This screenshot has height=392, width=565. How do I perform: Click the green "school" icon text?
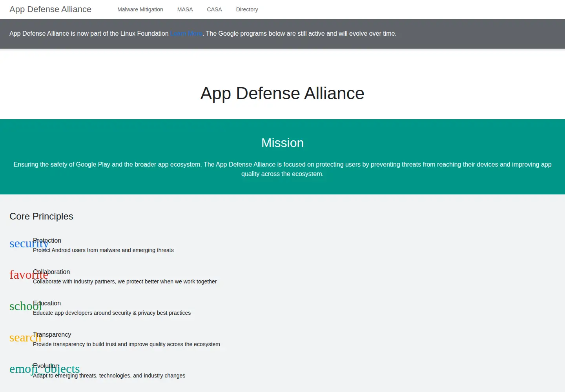click(x=26, y=307)
